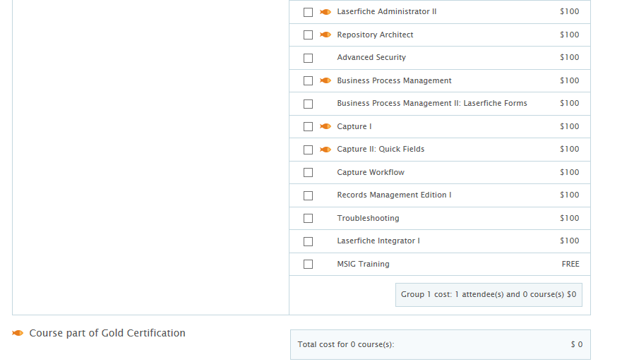This screenshot has width=622, height=364.
Task: Select the Laserfiche Integrator I checkbox
Action: tap(309, 241)
